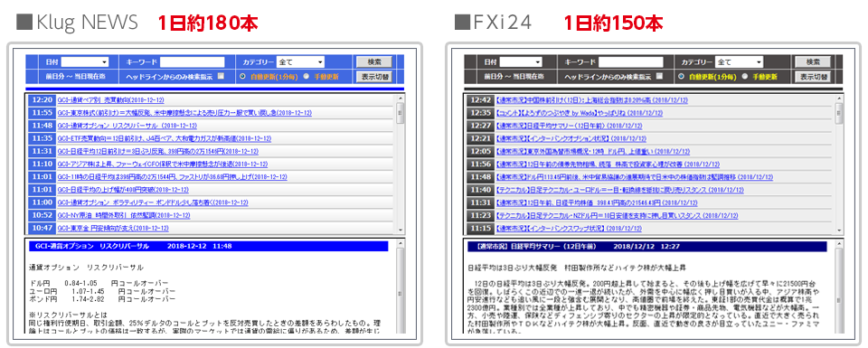Open the 日付 dropdown in Klug NEWS
This screenshot has width=868, height=348.
click(x=85, y=62)
